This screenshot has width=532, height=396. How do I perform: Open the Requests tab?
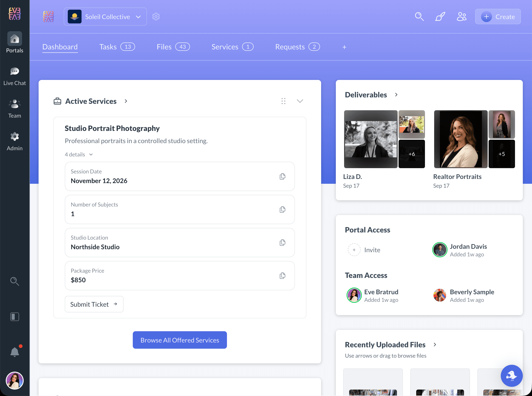click(297, 47)
